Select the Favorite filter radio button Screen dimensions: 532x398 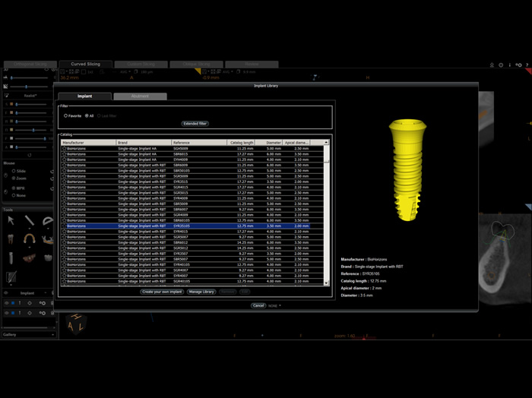pyautogui.click(x=65, y=116)
